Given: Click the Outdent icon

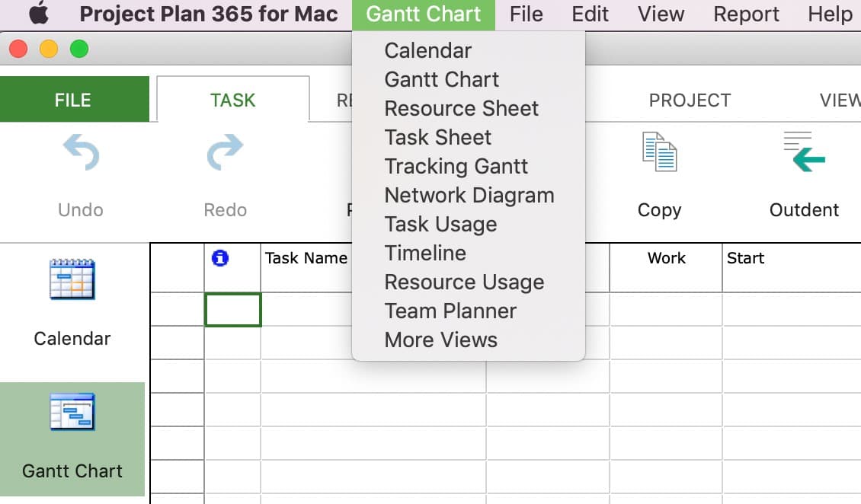Looking at the screenshot, I should [x=804, y=152].
